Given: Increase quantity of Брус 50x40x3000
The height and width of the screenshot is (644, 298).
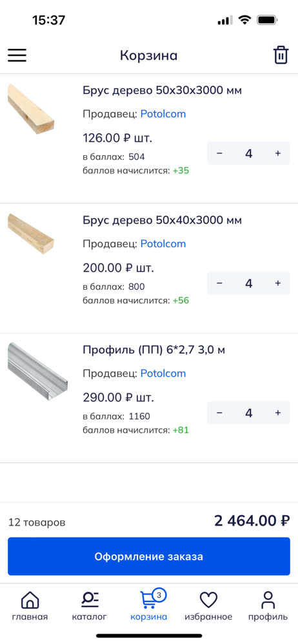Looking at the screenshot, I should [278, 283].
